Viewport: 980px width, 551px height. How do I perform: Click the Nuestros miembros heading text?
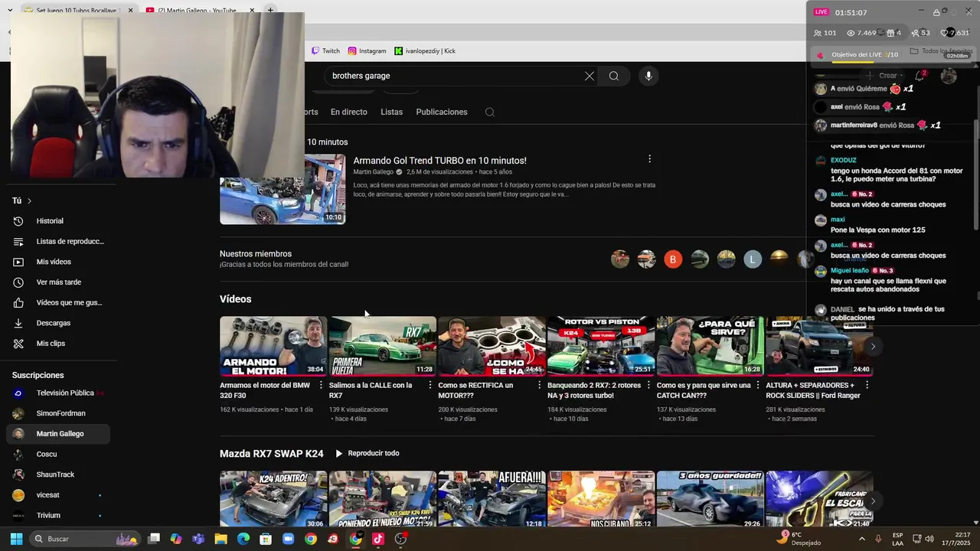tap(256, 254)
